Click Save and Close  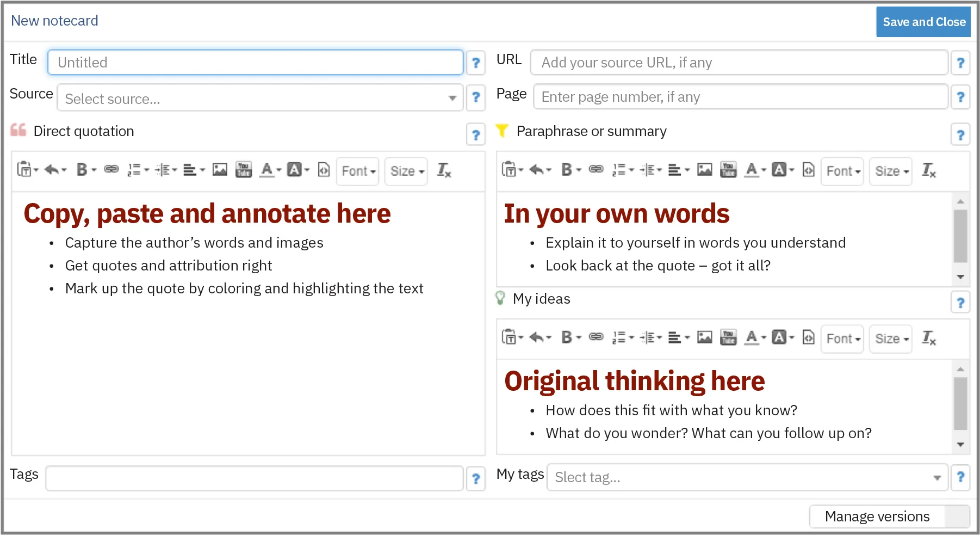[x=923, y=22]
